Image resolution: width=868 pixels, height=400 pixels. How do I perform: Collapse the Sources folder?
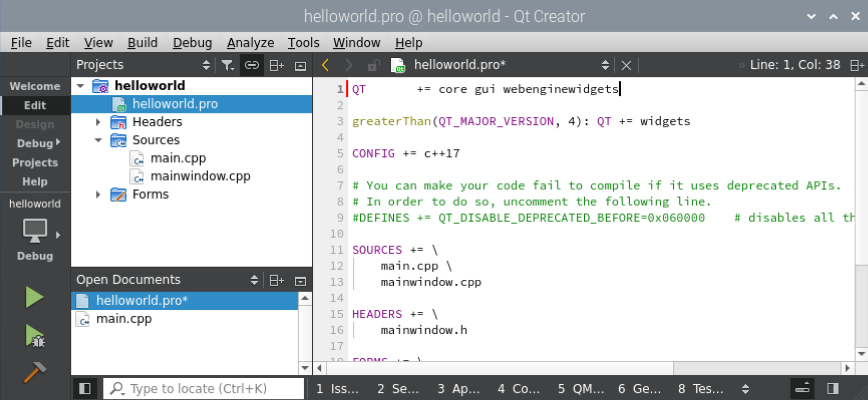pos(98,140)
